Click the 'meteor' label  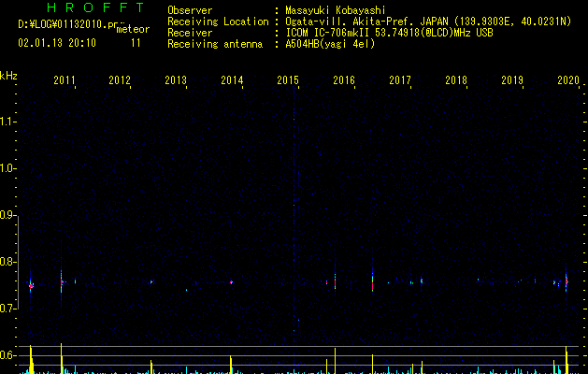click(x=133, y=29)
